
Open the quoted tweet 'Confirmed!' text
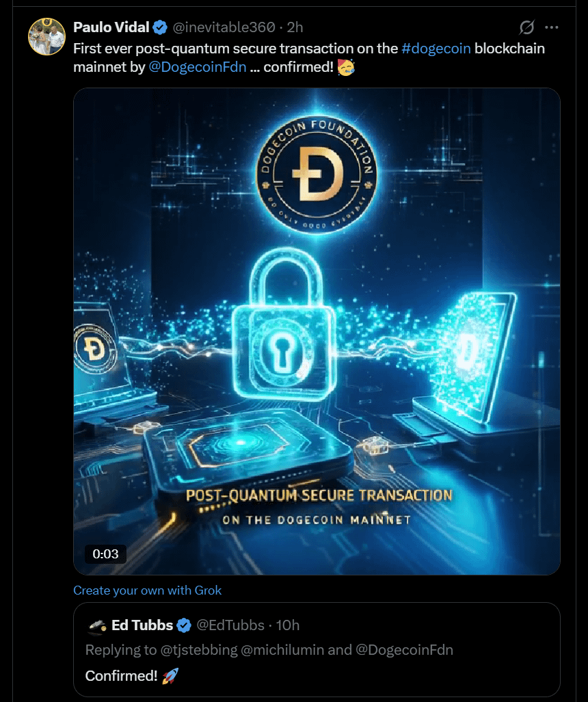tap(121, 675)
